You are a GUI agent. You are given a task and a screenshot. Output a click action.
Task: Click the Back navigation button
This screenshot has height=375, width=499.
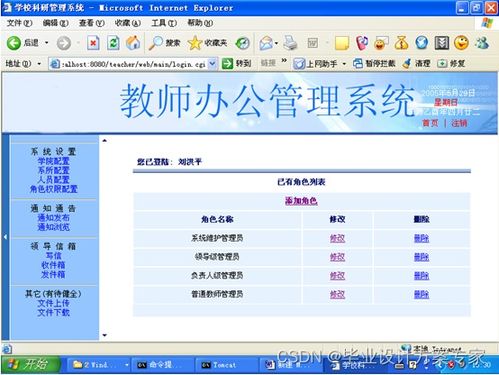coord(23,43)
